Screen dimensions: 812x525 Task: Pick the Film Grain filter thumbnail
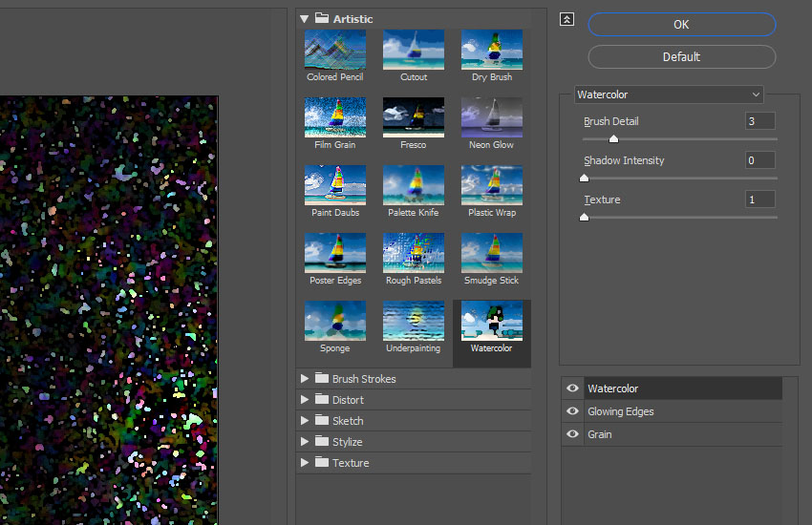[x=334, y=117]
